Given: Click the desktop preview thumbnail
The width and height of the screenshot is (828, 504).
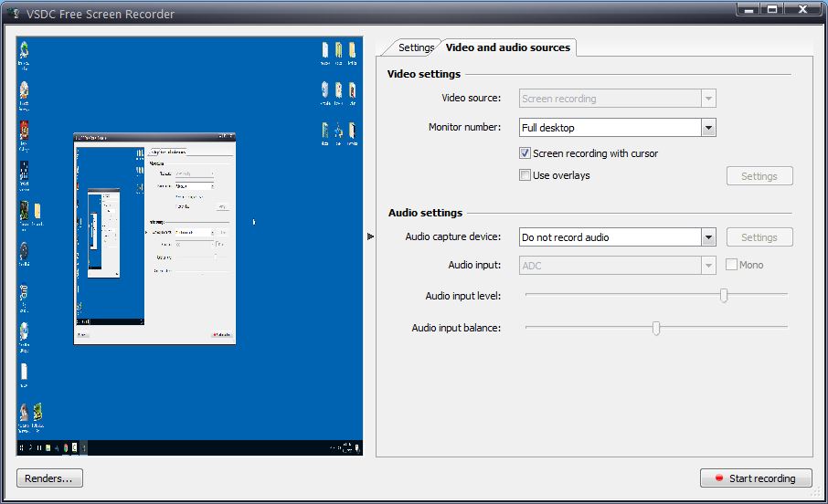Looking at the screenshot, I should point(189,246).
